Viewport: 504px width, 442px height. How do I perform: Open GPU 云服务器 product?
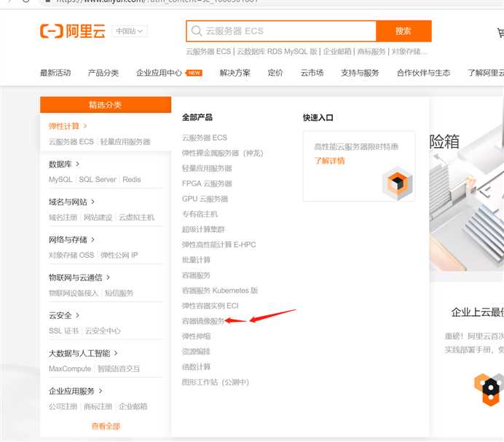point(205,199)
